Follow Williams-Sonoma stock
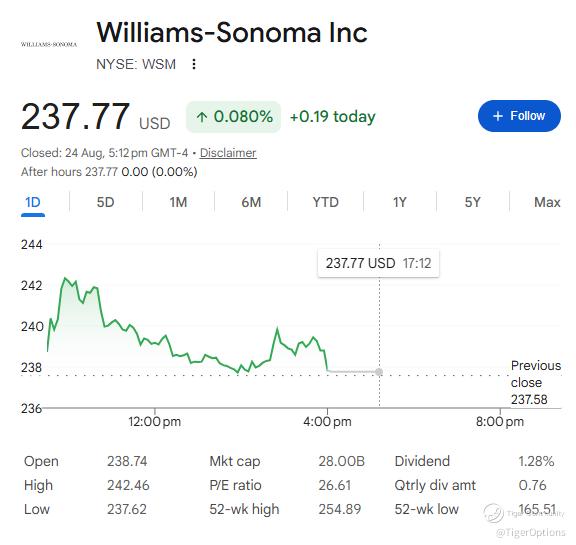Screen dimensions: 576x545 (x=519, y=116)
